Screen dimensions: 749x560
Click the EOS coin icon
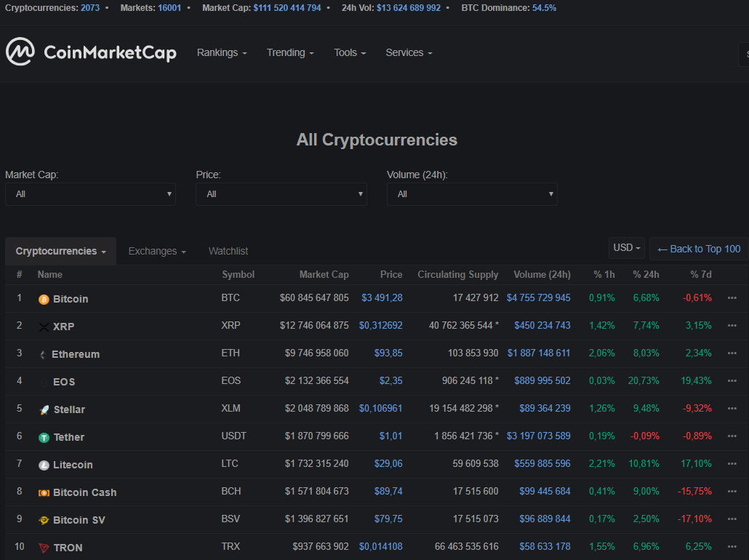[43, 382]
